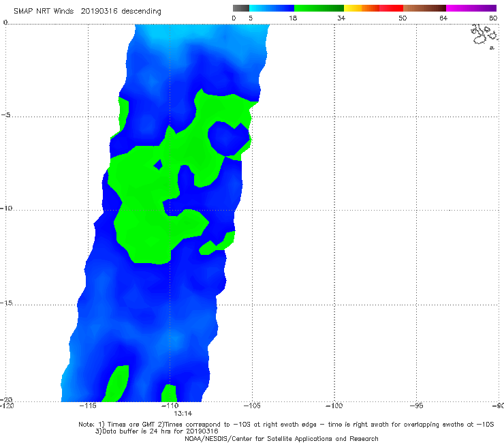Click the longitude label '-110'
The height and width of the screenshot is (443, 504).
pyautogui.click(x=170, y=406)
